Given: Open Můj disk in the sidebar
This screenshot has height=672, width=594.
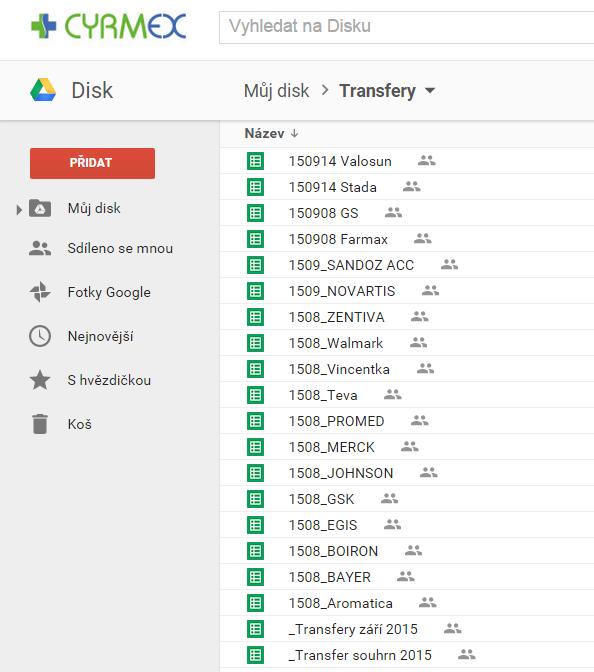Looking at the screenshot, I should coord(94,208).
